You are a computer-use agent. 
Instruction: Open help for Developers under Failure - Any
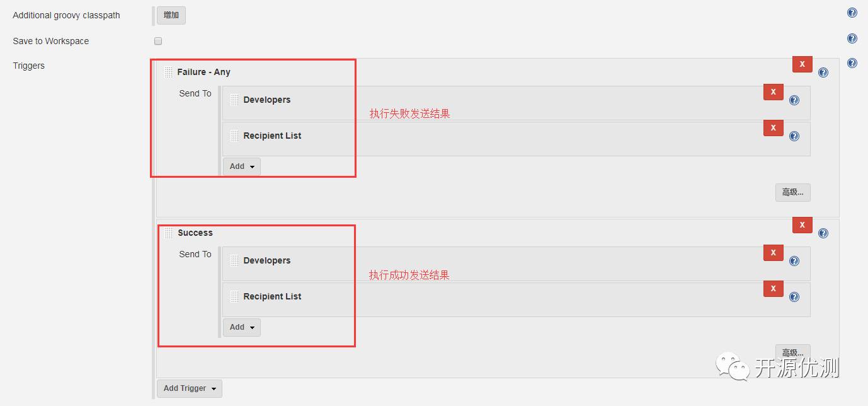click(794, 100)
